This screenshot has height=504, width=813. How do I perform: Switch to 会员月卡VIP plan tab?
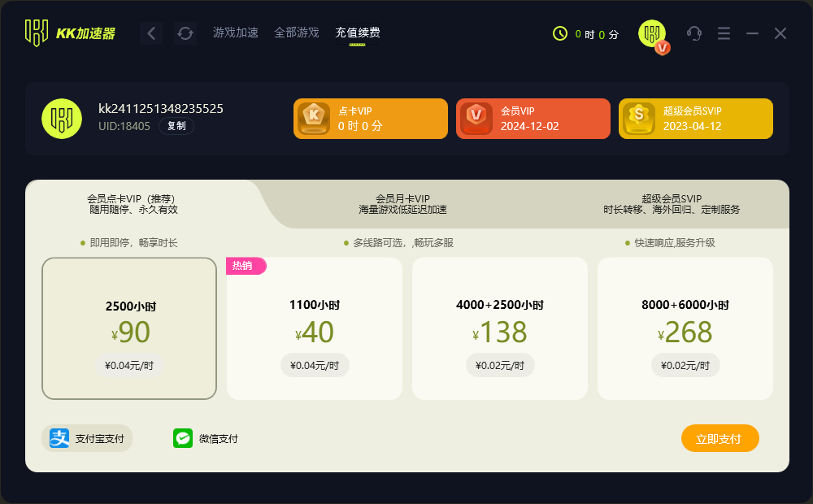tap(403, 204)
